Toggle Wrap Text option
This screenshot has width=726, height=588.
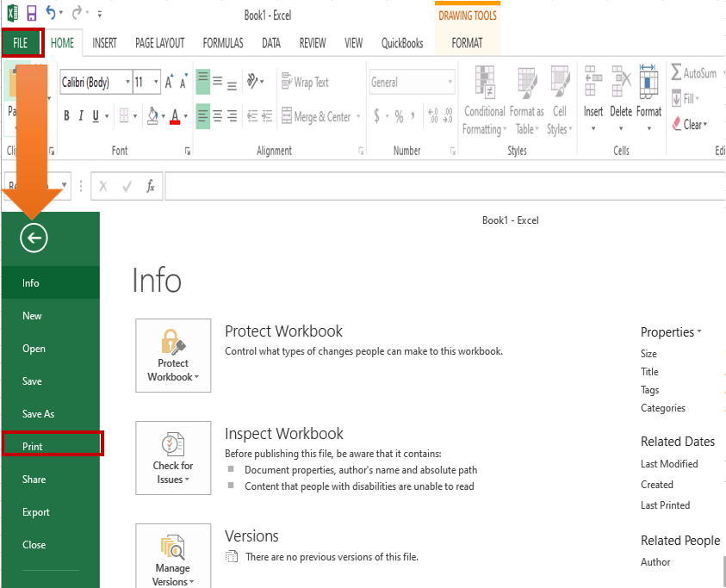coord(305,83)
